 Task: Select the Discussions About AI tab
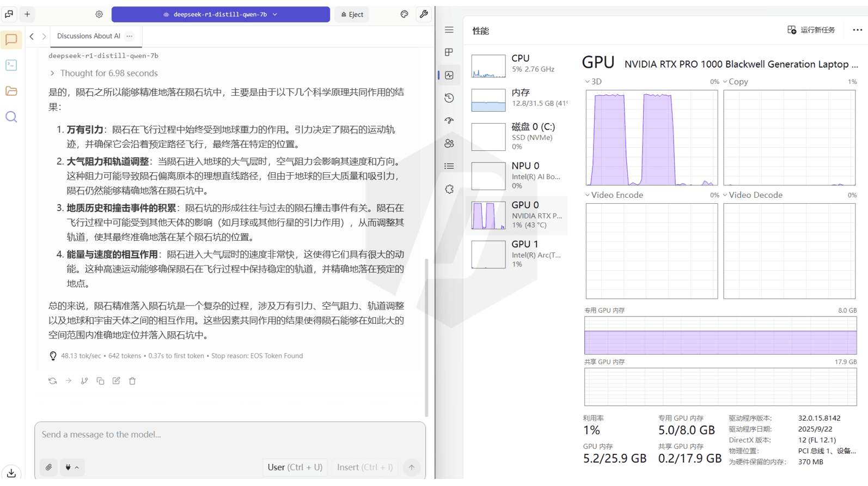coord(88,36)
